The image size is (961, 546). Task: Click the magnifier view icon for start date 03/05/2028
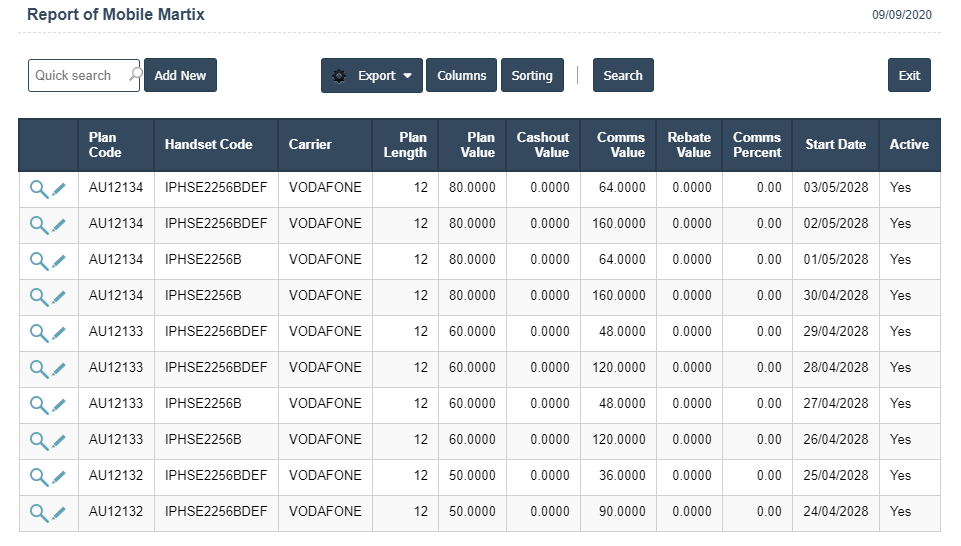coord(38,188)
